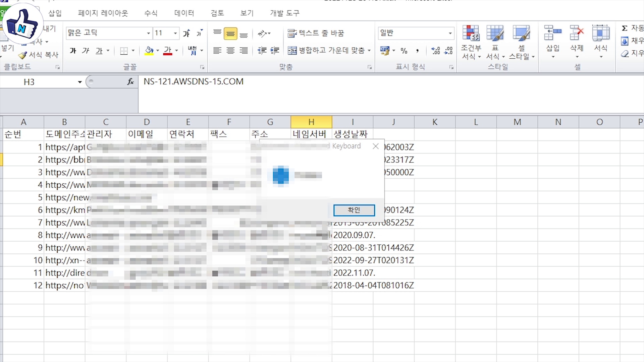The width and height of the screenshot is (644, 362).
Task: Click the Cell Styles icon
Action: pyautogui.click(x=521, y=34)
